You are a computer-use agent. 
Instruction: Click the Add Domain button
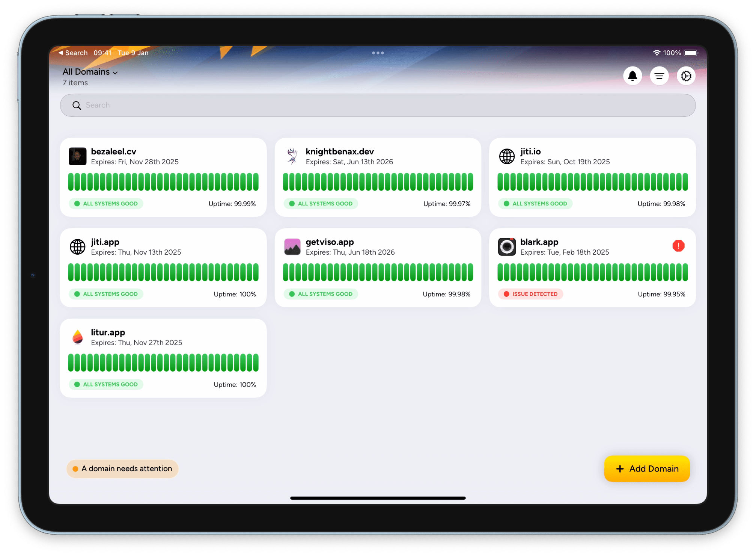click(x=647, y=468)
